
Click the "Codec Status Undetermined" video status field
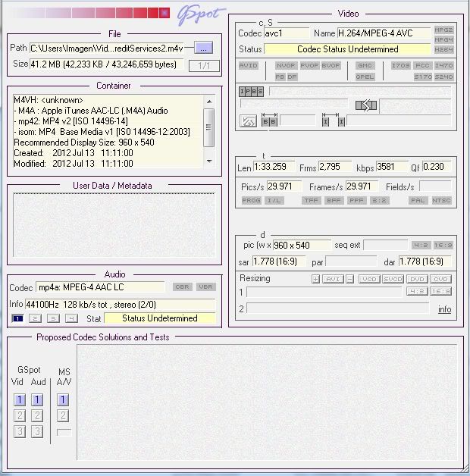coord(347,49)
